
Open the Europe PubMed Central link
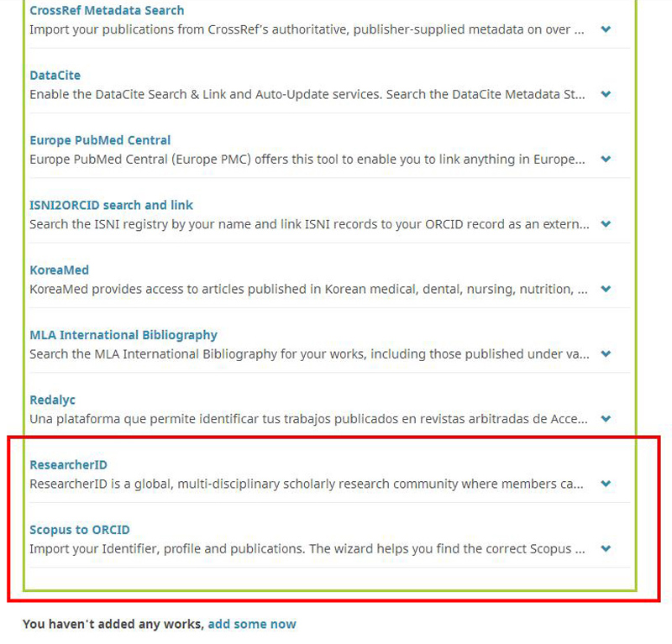click(100, 140)
